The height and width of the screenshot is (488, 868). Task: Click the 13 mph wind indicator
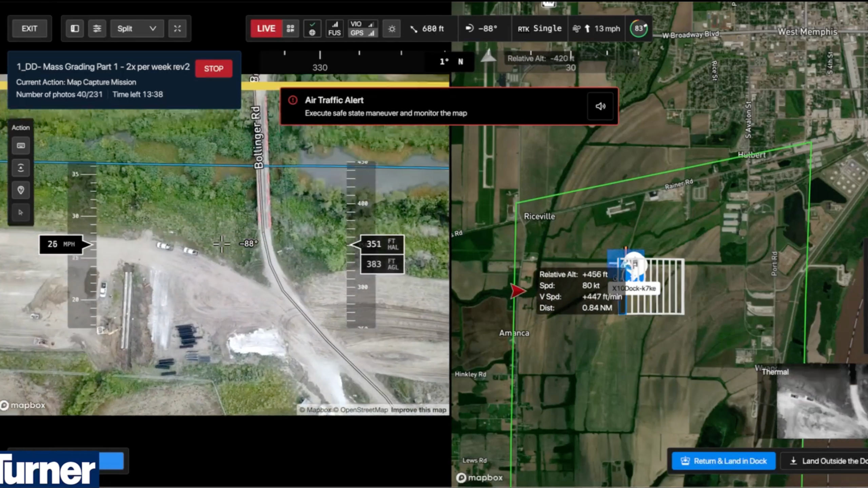pyautogui.click(x=596, y=28)
